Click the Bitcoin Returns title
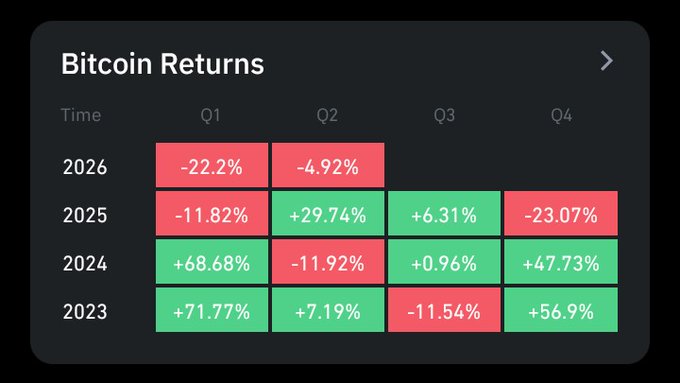 [163, 64]
